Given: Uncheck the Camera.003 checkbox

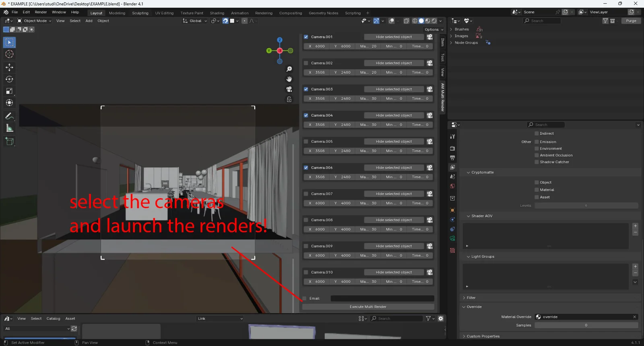Looking at the screenshot, I should point(306,89).
